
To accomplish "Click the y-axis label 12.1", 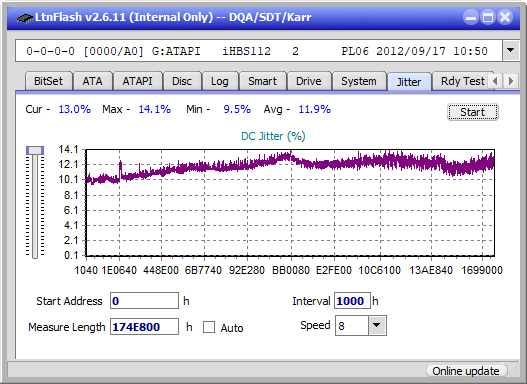I will pos(68,164).
